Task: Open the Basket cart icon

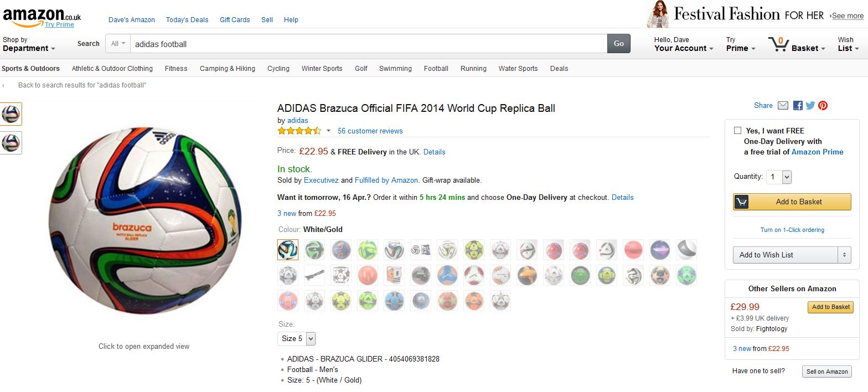Action: point(778,44)
